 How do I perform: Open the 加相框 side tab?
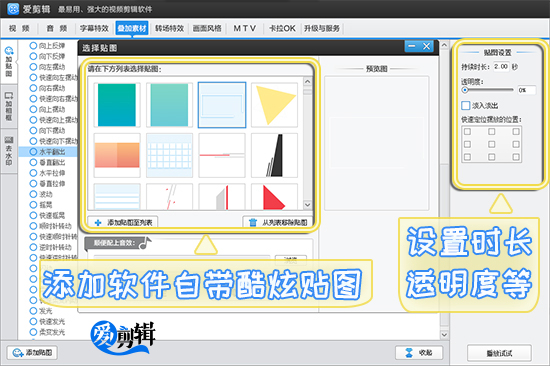click(x=9, y=107)
